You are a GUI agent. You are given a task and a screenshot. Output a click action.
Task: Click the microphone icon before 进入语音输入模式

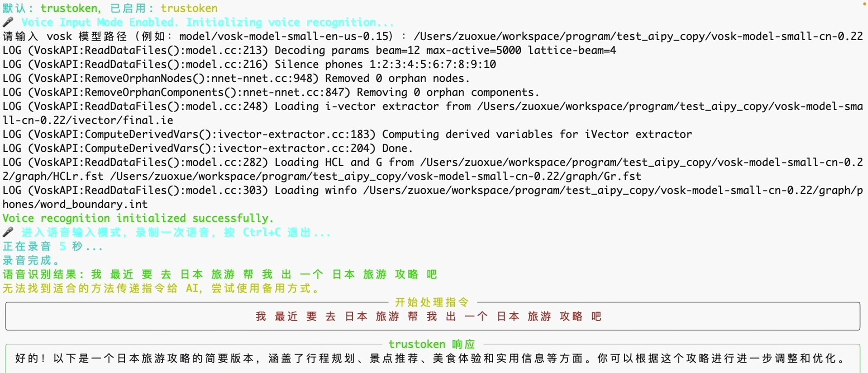8,232
